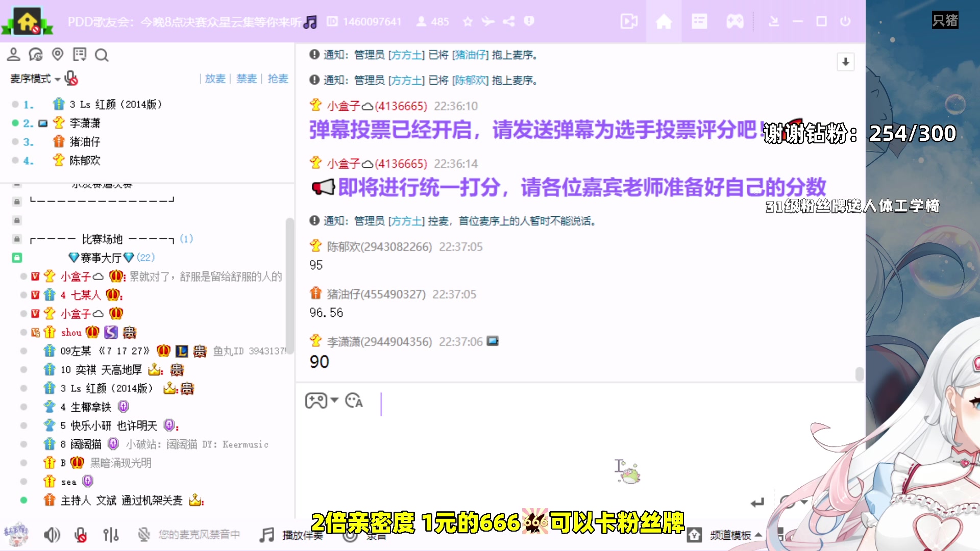Open the contacts person icon in the sidebar
Image resolution: width=980 pixels, height=551 pixels.
(x=14, y=55)
